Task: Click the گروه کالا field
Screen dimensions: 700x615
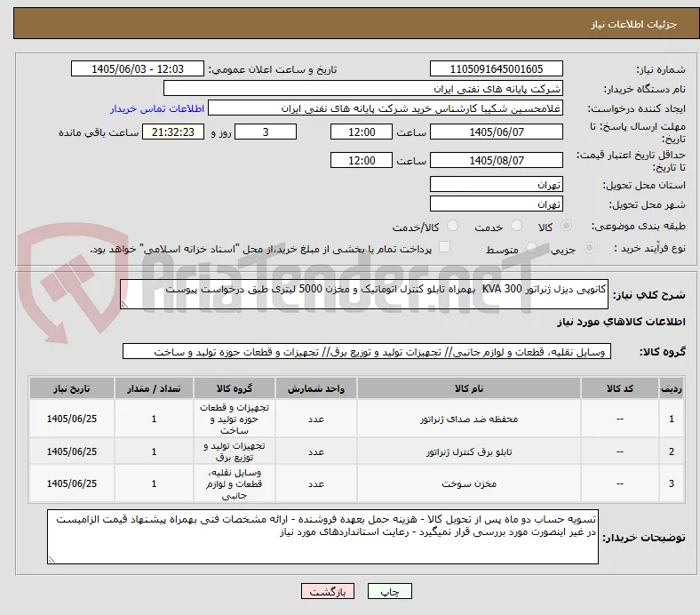Action: [367, 352]
